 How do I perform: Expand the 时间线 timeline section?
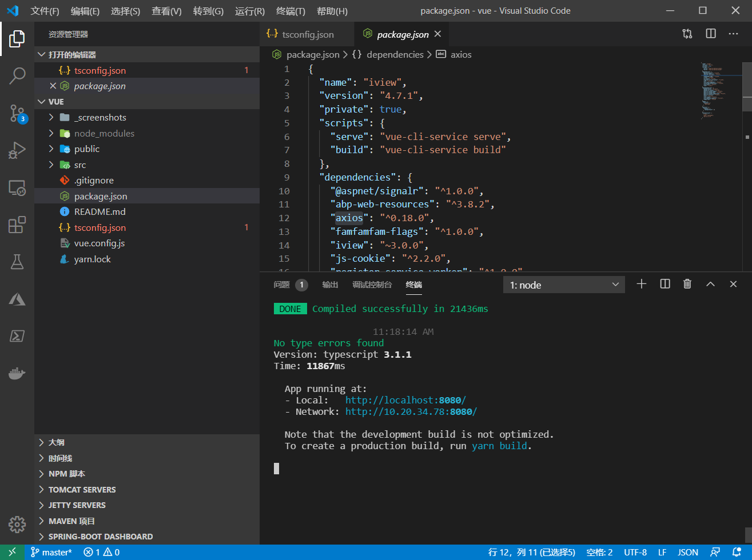(x=147, y=458)
